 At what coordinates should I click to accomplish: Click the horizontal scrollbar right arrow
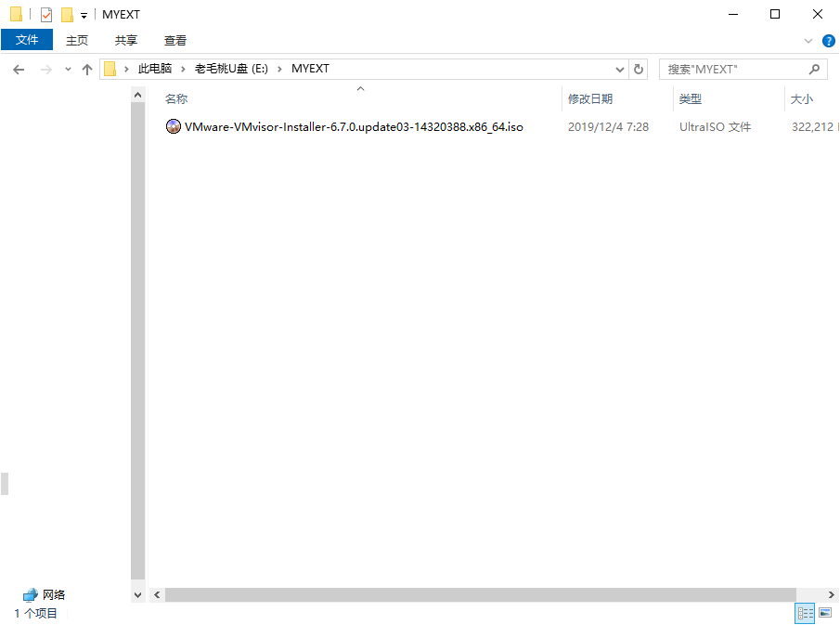pos(831,594)
